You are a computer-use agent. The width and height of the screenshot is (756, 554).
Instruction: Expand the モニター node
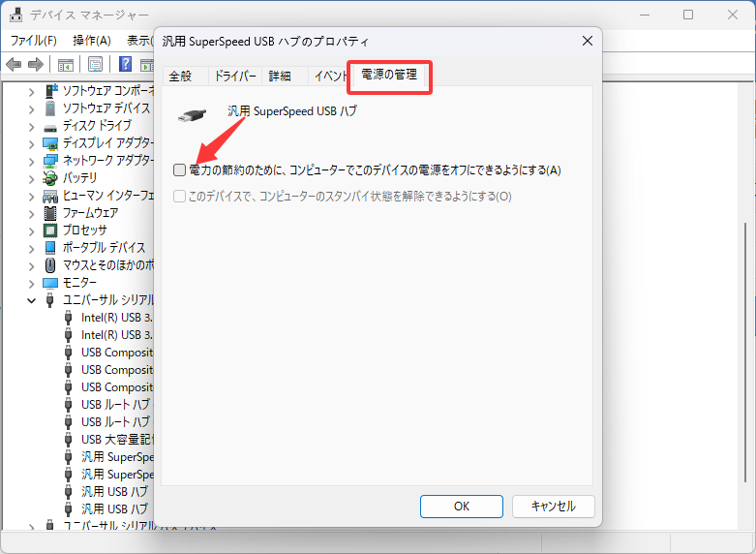31,283
